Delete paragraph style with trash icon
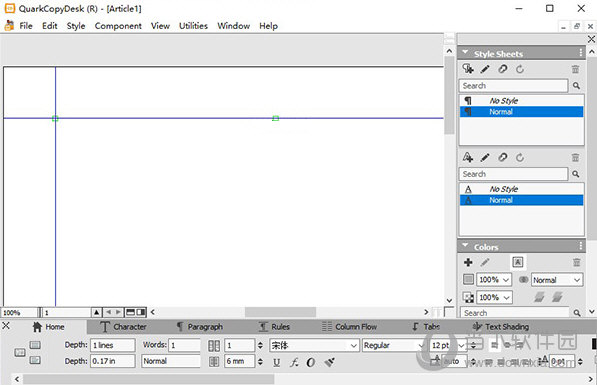This screenshot has height=385, width=597. 575,69
